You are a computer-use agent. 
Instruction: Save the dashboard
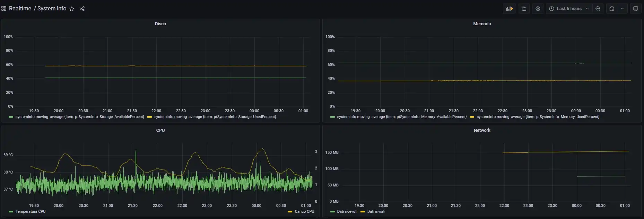tap(524, 9)
